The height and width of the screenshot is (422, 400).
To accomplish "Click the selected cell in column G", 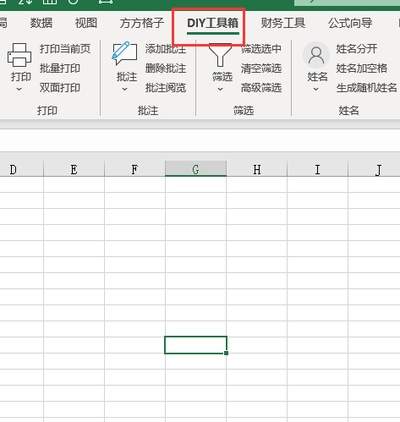I will coord(196,345).
